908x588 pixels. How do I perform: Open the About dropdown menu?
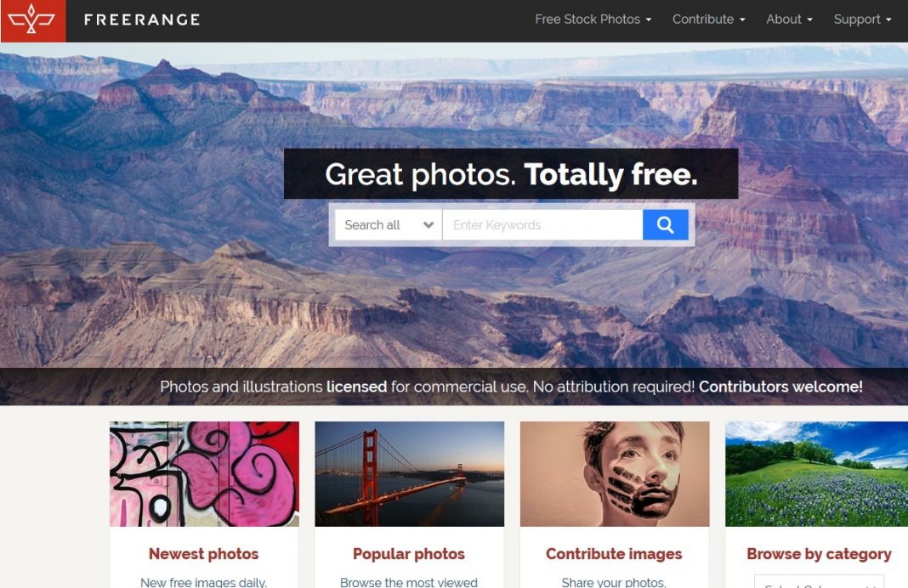(789, 20)
